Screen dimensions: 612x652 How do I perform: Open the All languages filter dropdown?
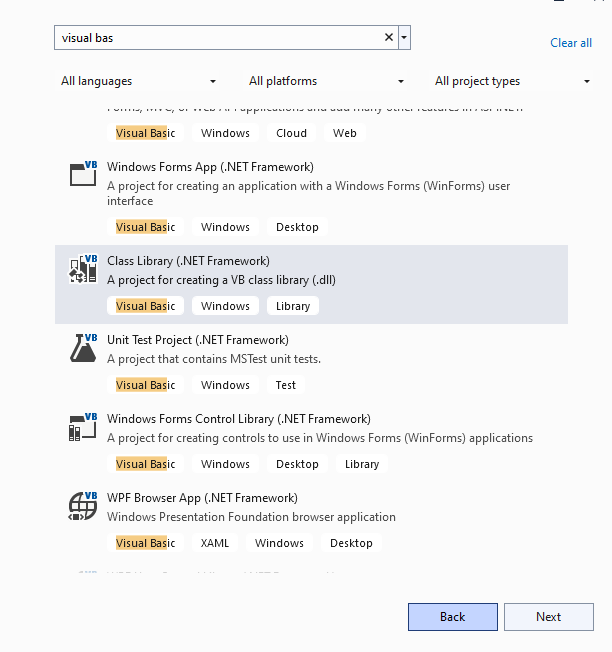[138, 81]
